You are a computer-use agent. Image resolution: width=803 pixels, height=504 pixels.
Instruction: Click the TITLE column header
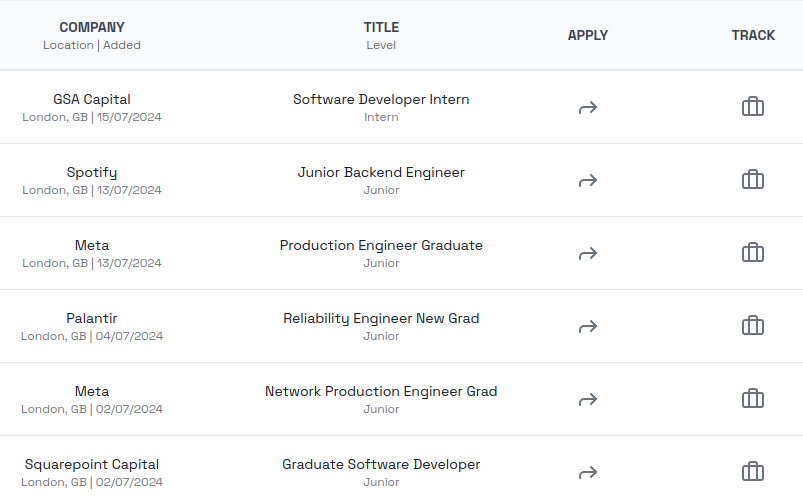381,27
